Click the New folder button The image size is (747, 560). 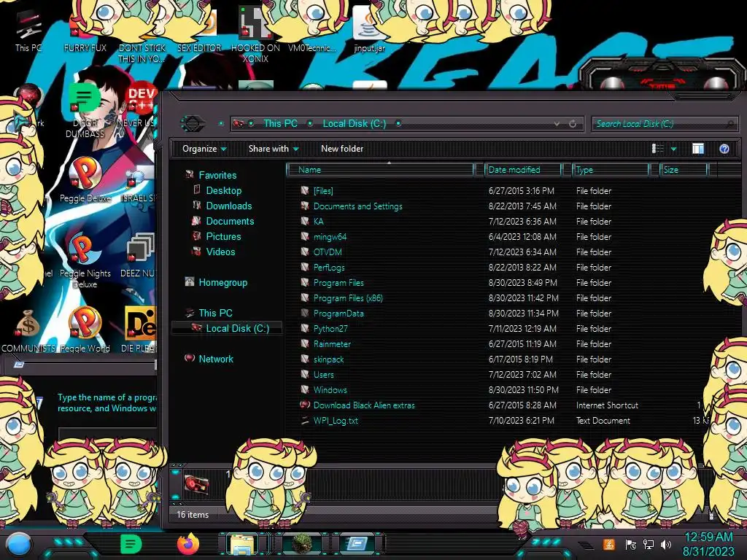click(342, 149)
